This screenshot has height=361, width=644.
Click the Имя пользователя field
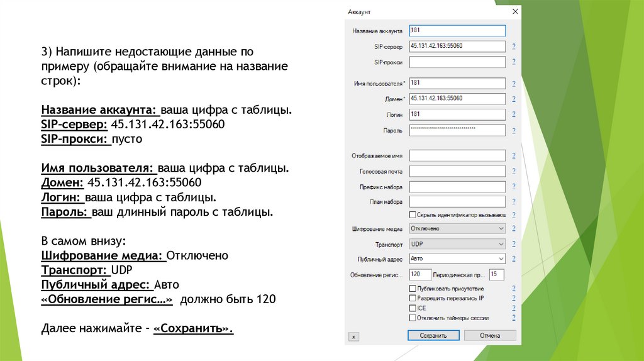(x=457, y=83)
